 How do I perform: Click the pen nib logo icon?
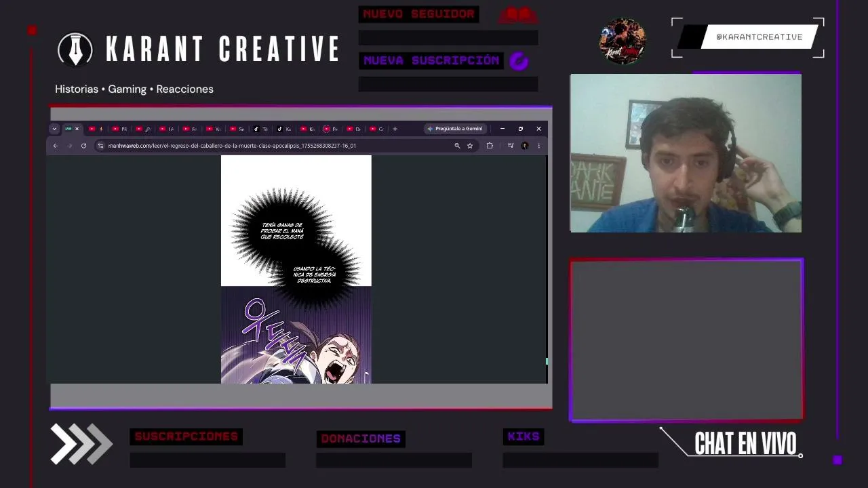(75, 49)
